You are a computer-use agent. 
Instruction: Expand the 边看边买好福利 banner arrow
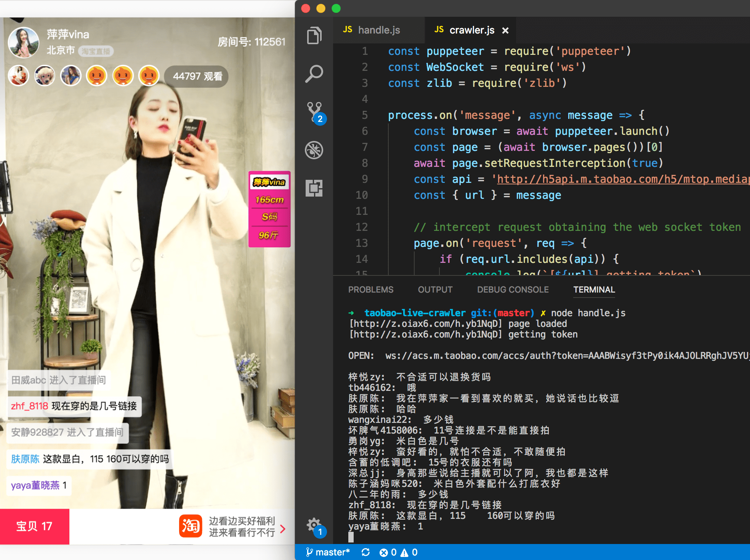[x=283, y=529]
